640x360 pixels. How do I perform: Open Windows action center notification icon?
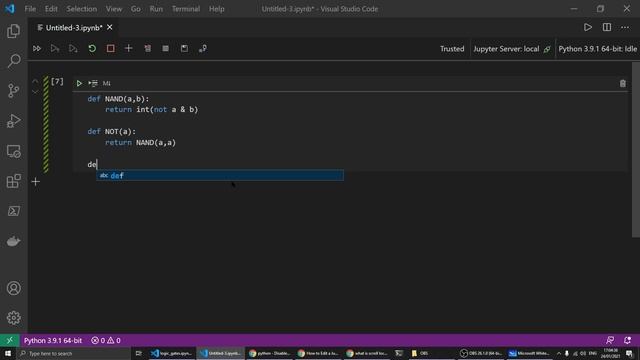click(629, 353)
